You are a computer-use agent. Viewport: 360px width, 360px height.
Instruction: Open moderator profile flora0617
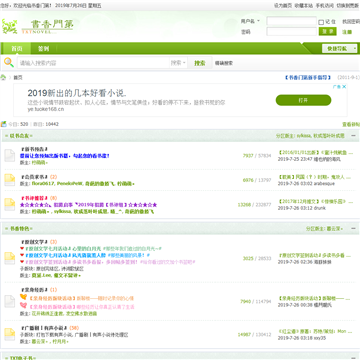[x=43, y=184]
